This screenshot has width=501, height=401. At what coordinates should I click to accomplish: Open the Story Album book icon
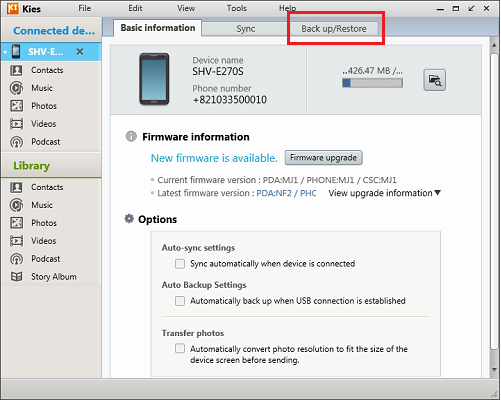pos(16,277)
